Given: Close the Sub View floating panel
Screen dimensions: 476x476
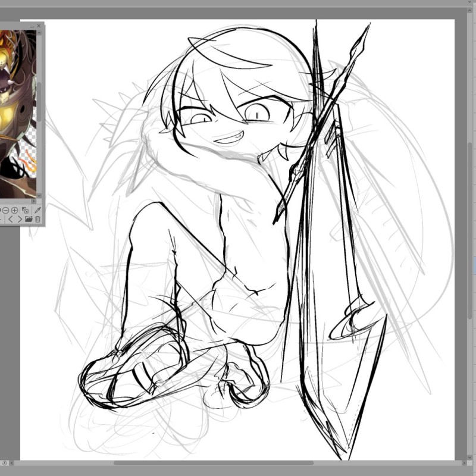Looking at the screenshot, I should pyautogui.click(x=39, y=26).
